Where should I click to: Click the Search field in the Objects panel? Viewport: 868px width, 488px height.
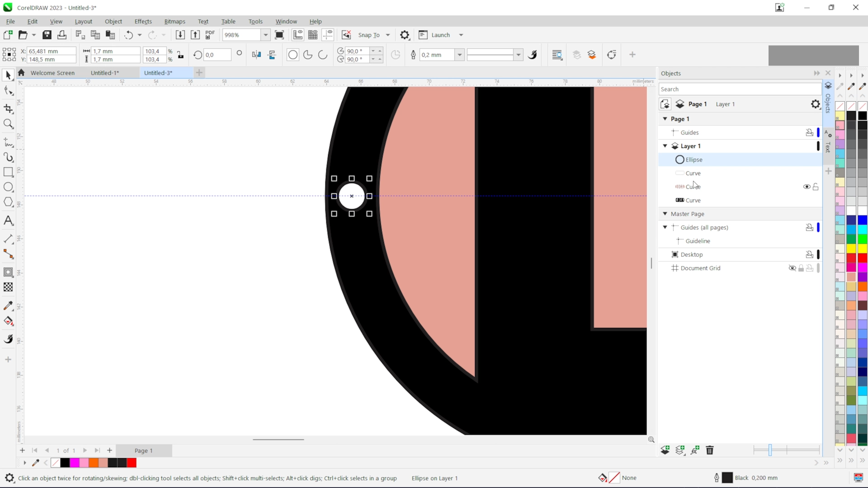coord(740,89)
